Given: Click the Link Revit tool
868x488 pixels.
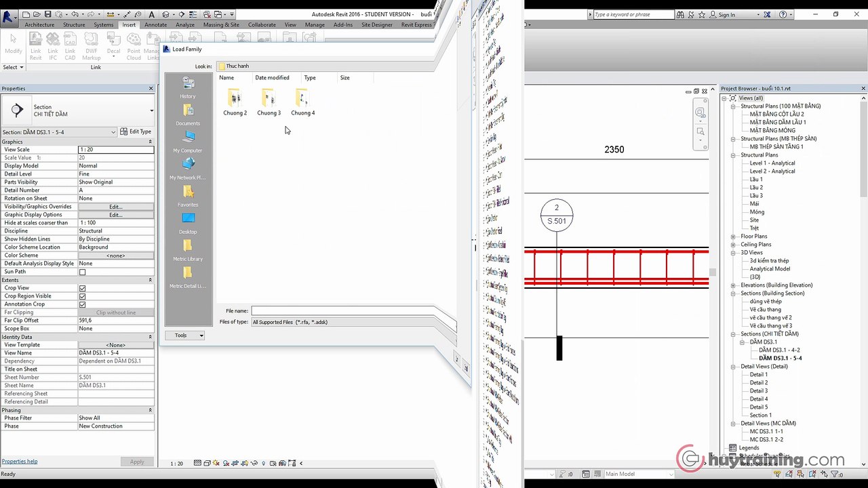Looking at the screenshot, I should (x=35, y=47).
